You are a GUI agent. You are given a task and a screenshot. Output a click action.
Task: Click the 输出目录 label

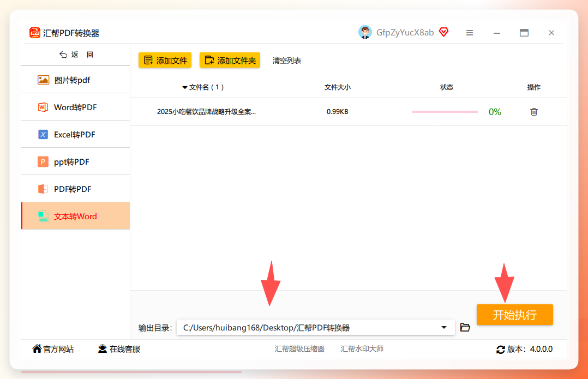pyautogui.click(x=155, y=328)
